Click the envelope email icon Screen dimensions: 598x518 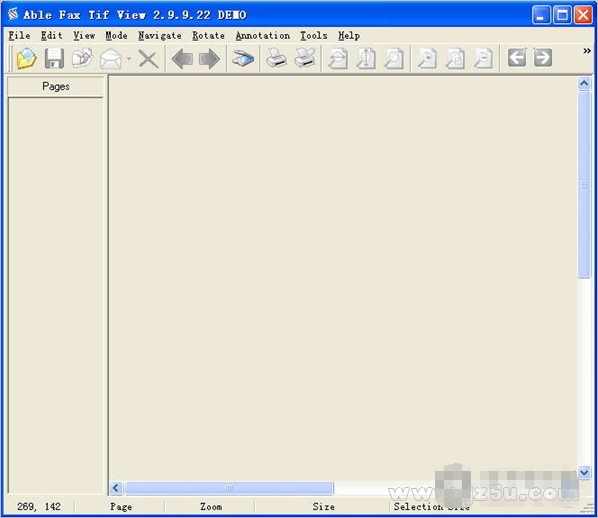pos(111,59)
